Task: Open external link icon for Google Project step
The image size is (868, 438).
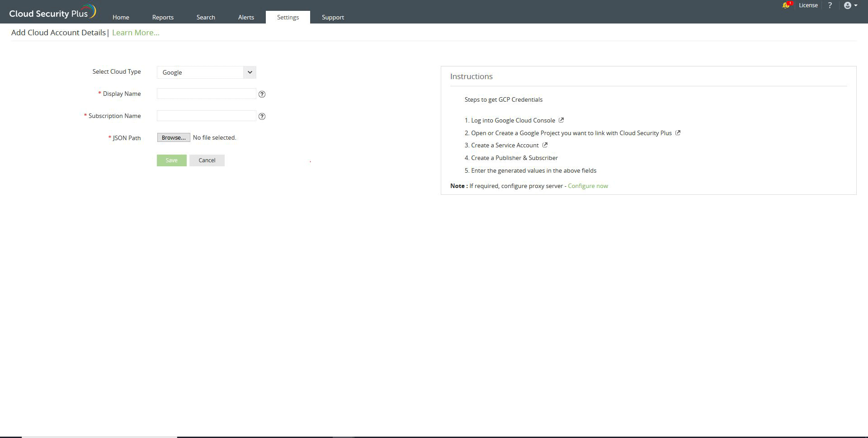Action: 678,133
